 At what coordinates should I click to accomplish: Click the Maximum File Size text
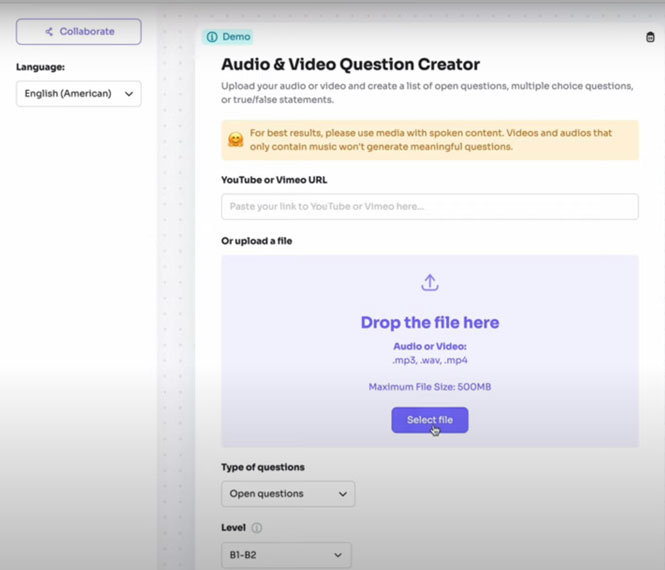tap(429, 387)
